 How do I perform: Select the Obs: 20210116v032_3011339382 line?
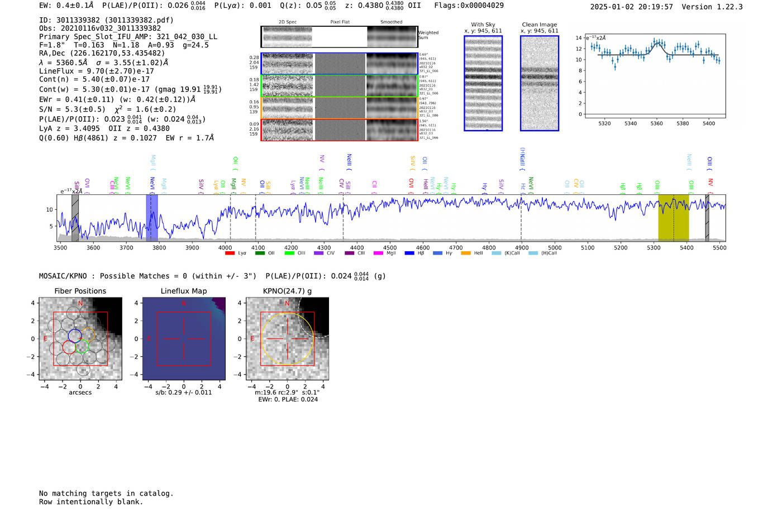point(100,28)
